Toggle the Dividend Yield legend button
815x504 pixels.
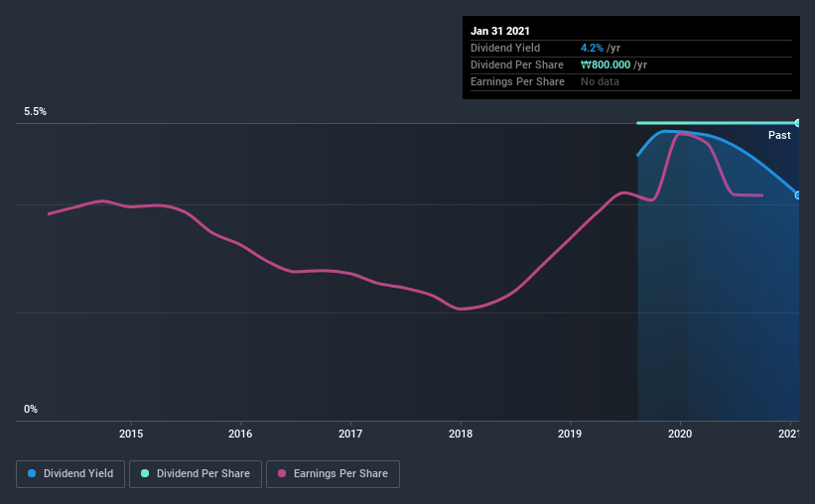70,474
